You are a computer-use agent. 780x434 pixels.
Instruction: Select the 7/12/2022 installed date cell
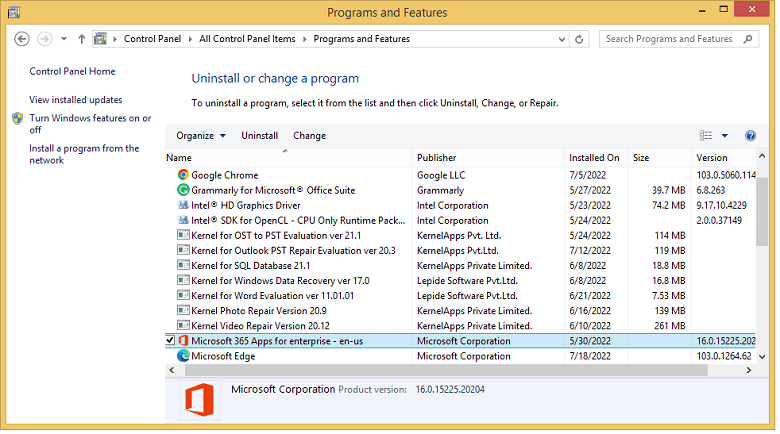click(x=590, y=250)
